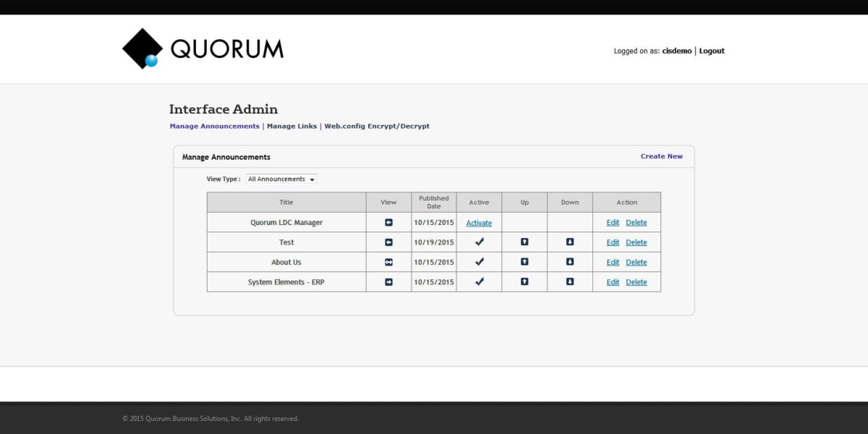Edit the About Us announcement
Viewport: 868px width, 434px height.
tap(613, 262)
